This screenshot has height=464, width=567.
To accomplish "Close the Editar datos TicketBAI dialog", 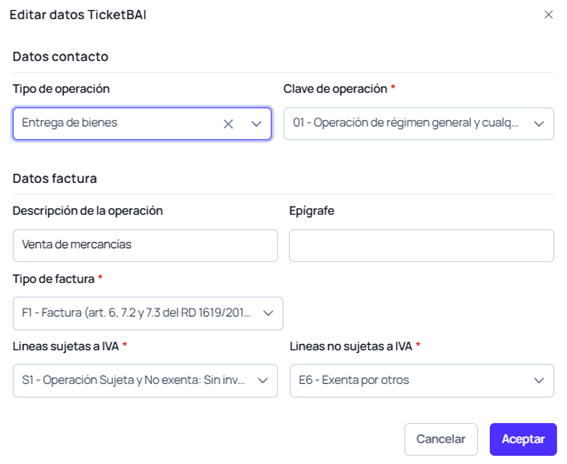I will [x=549, y=14].
